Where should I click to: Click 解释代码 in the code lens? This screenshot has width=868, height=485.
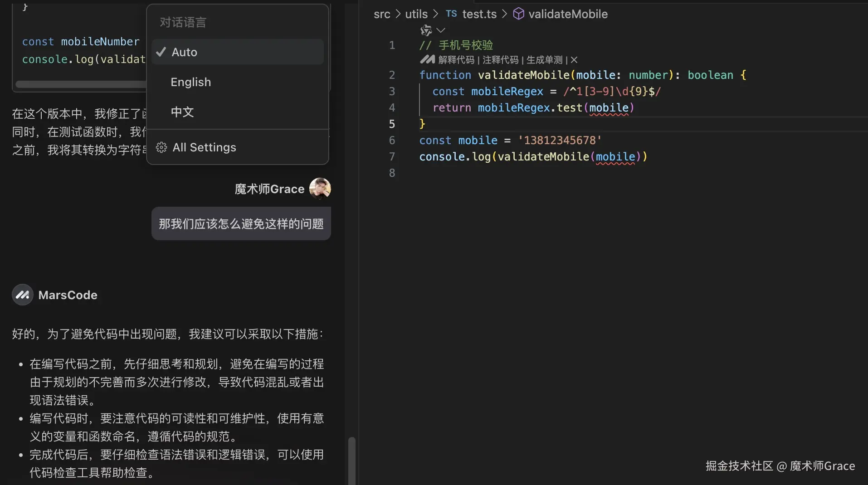[456, 60]
